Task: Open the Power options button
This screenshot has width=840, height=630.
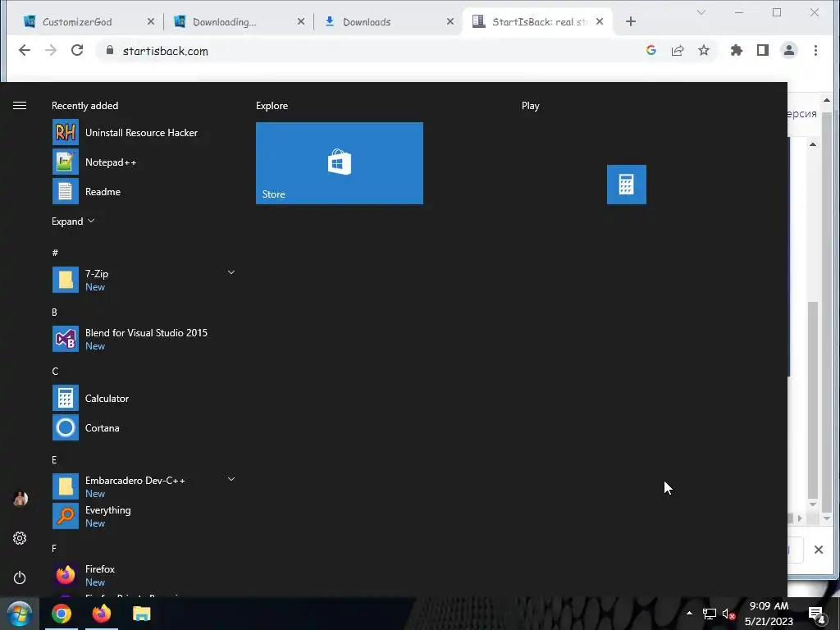Action: point(20,577)
